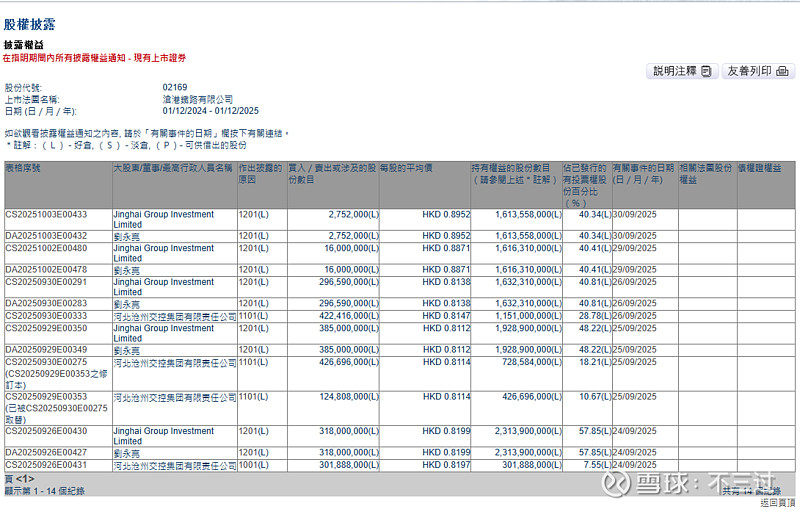Image resolution: width=800 pixels, height=509 pixels.
Task: Open form serial CS20251002E00480
Action: [x=46, y=248]
